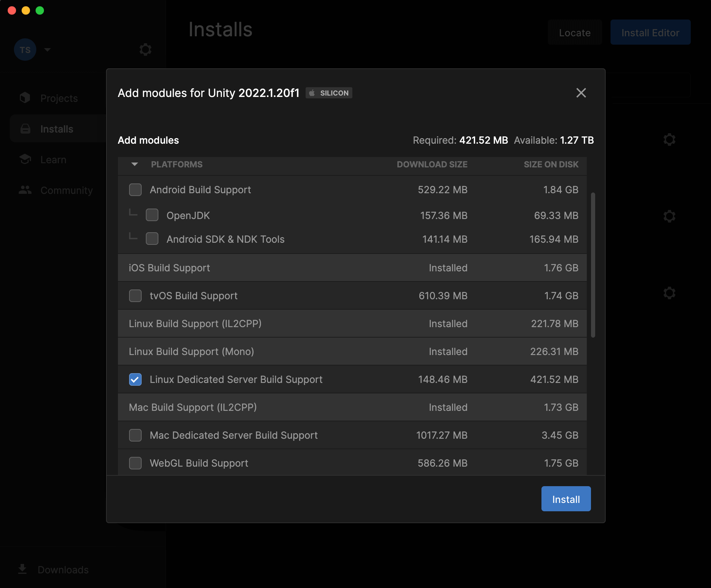The width and height of the screenshot is (711, 588).
Task: Enable Android Build Support module
Action: (x=135, y=190)
